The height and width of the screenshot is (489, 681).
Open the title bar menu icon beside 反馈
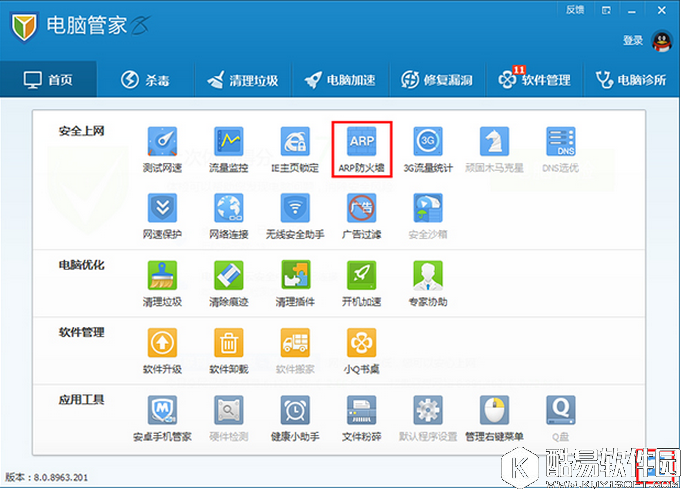[x=606, y=10]
